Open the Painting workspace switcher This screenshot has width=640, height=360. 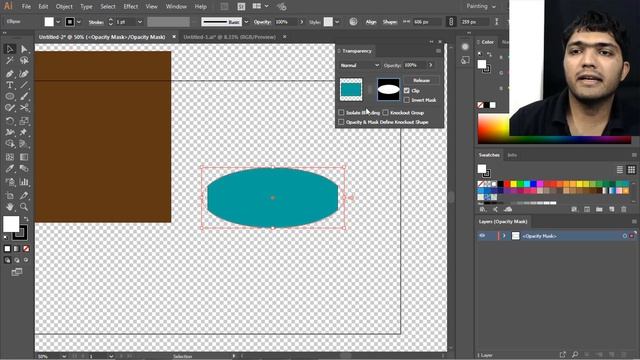coord(481,7)
